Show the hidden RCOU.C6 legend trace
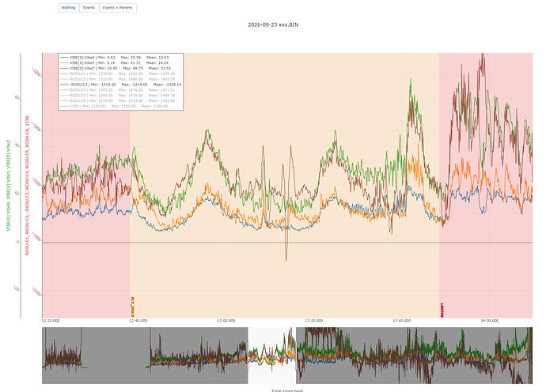 (x=117, y=100)
